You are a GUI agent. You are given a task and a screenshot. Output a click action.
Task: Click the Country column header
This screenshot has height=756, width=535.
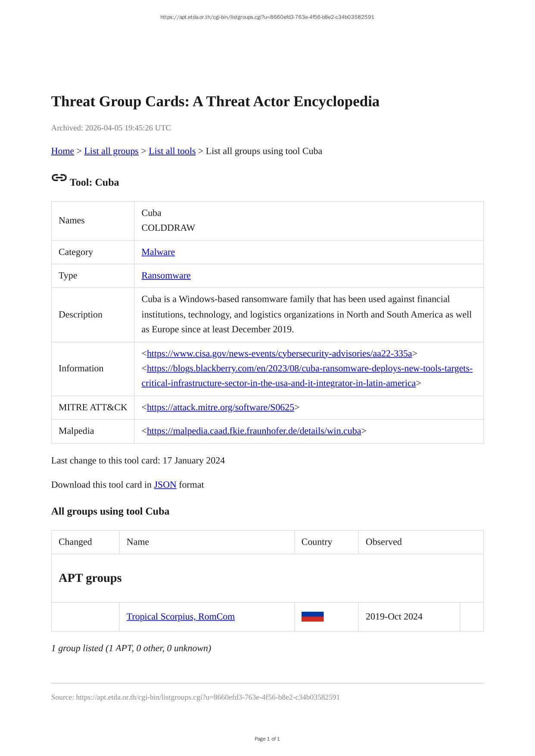tap(317, 542)
